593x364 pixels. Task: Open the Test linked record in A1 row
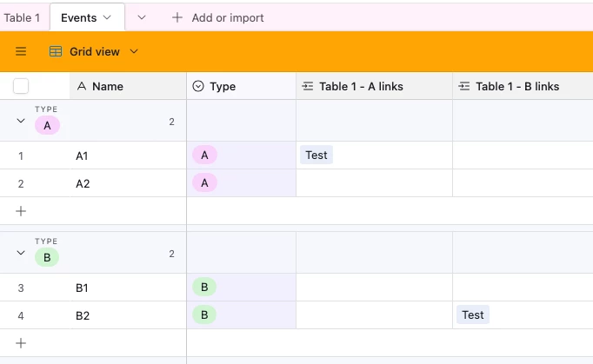click(x=316, y=155)
